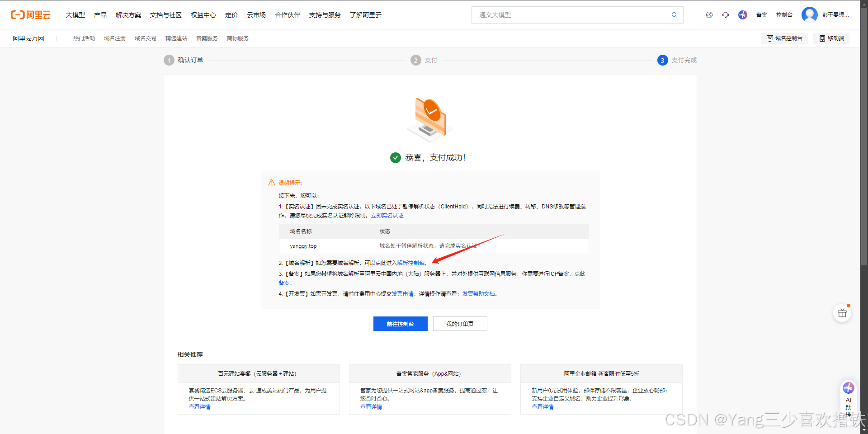Viewport: 868px width, 434px height.
Task: Click the 百元建站套餐 card title
Action: click(257, 374)
